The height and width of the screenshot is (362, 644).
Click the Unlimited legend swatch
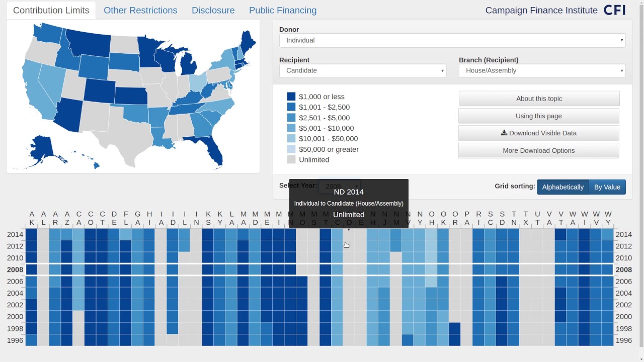(291, 159)
